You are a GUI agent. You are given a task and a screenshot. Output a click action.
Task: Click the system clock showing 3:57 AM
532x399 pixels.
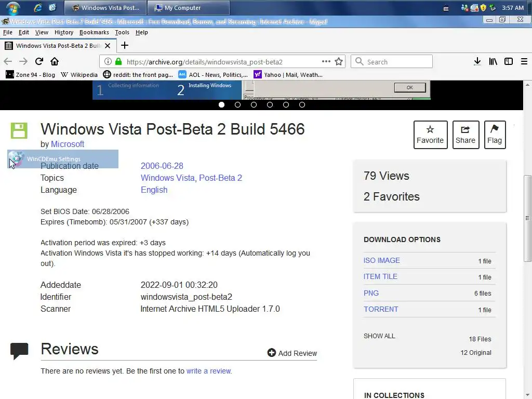click(x=513, y=8)
